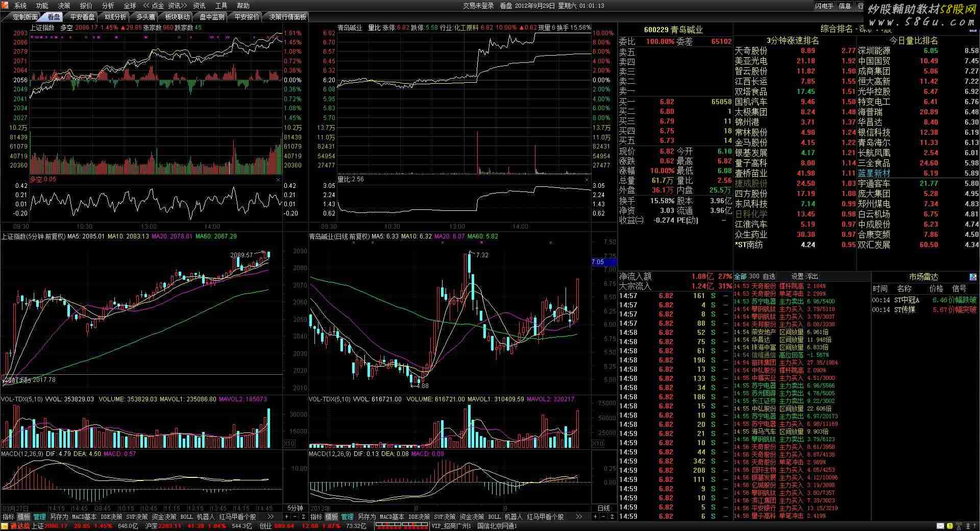Screen dimensions: 980x531
Task: Click the 7.05 price marker on the daily chart axis
Action: (x=604, y=262)
